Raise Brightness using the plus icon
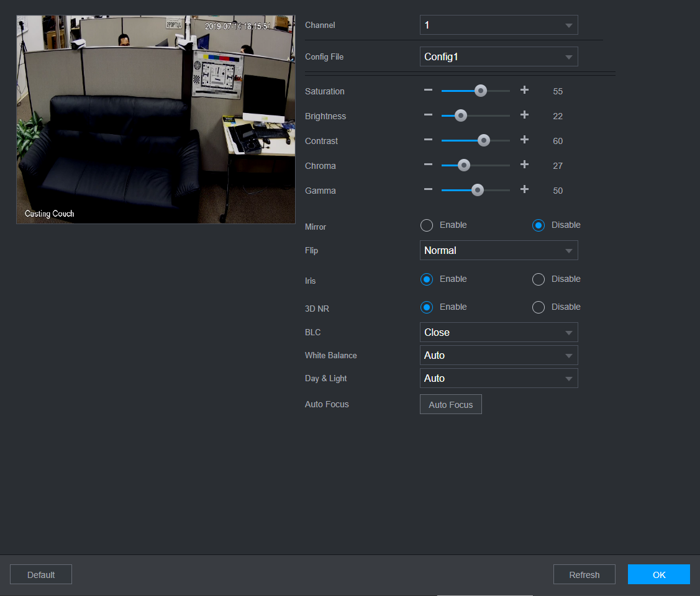The height and width of the screenshot is (596, 700). [x=524, y=115]
